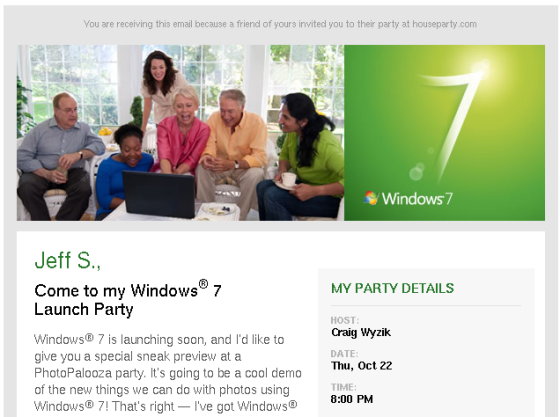Click the group party photo
This screenshot has width=560, height=417.
tap(180, 132)
